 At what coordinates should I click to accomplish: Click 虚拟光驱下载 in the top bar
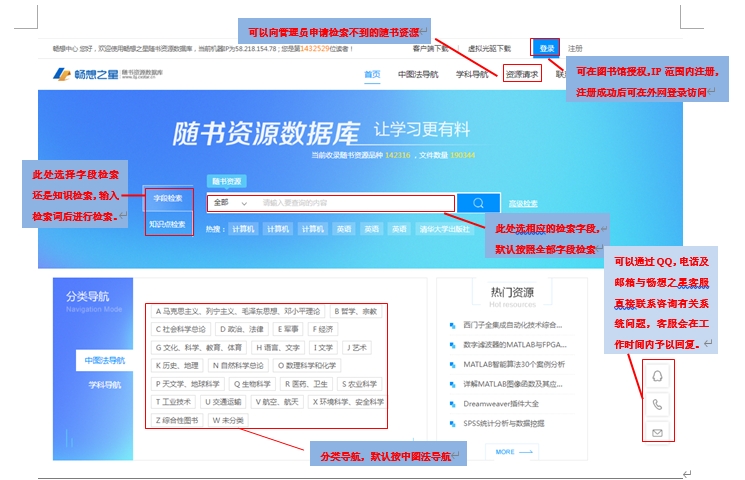[x=489, y=48]
